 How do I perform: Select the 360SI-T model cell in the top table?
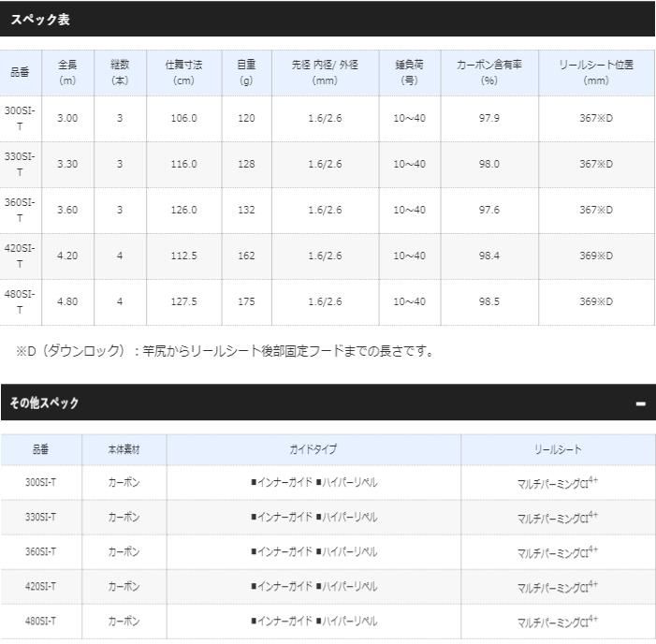pos(20,210)
